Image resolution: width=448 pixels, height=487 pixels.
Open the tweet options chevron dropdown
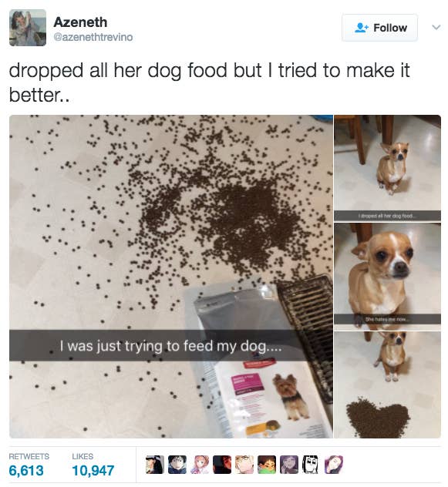pyautogui.click(x=436, y=27)
